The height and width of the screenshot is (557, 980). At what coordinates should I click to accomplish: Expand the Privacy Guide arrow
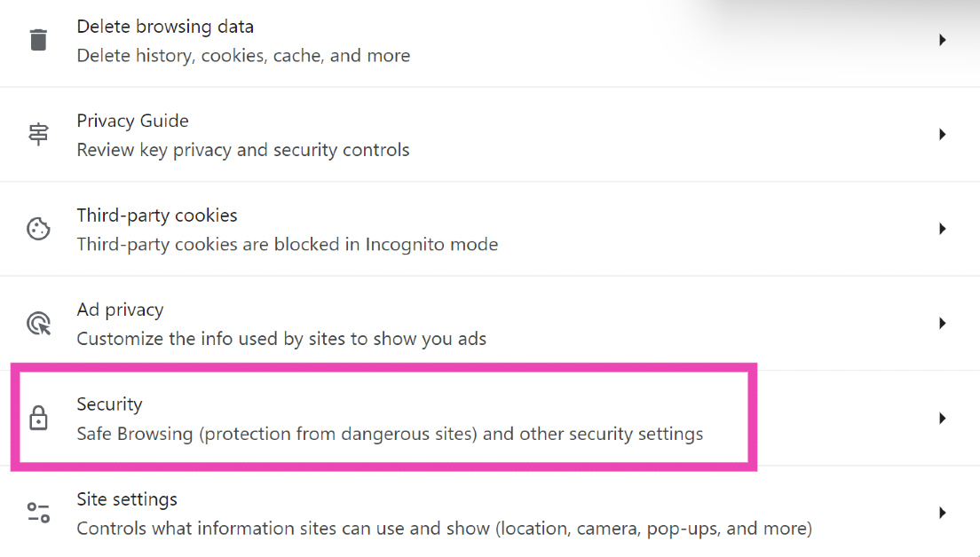pos(942,135)
